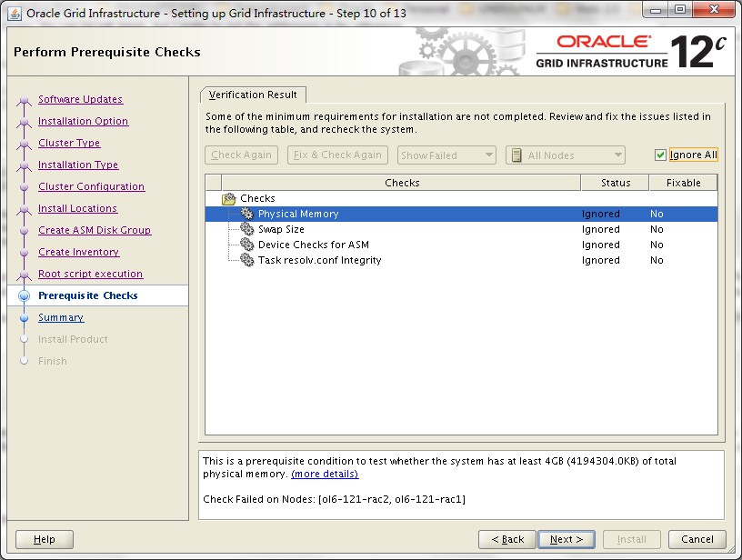The image size is (742, 560).
Task: Go to Root script execution step
Action: [90, 274]
